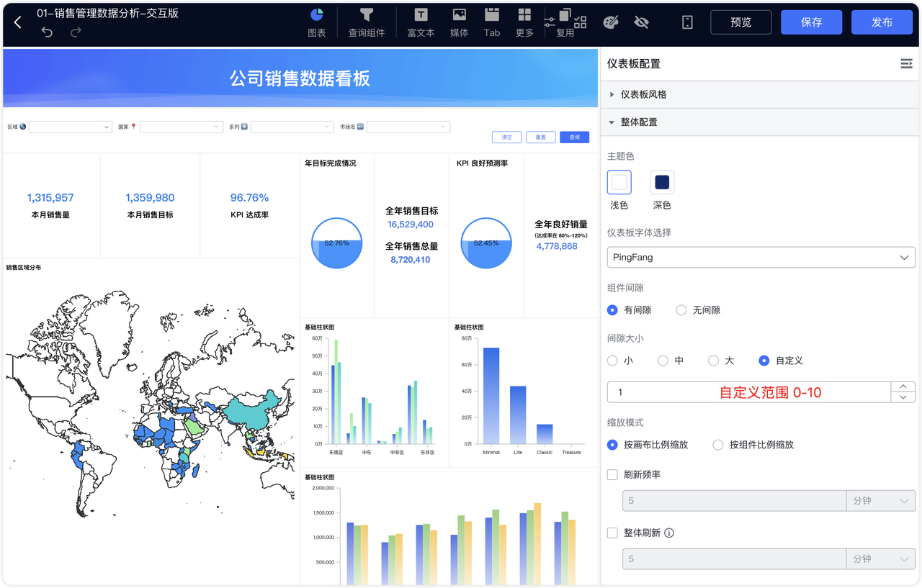
Task: Select the 深色 theme color swatch
Action: (x=662, y=183)
